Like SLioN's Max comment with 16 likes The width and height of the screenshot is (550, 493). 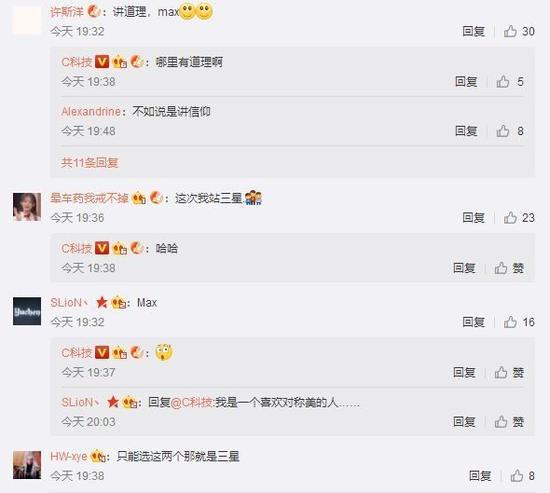519,322
